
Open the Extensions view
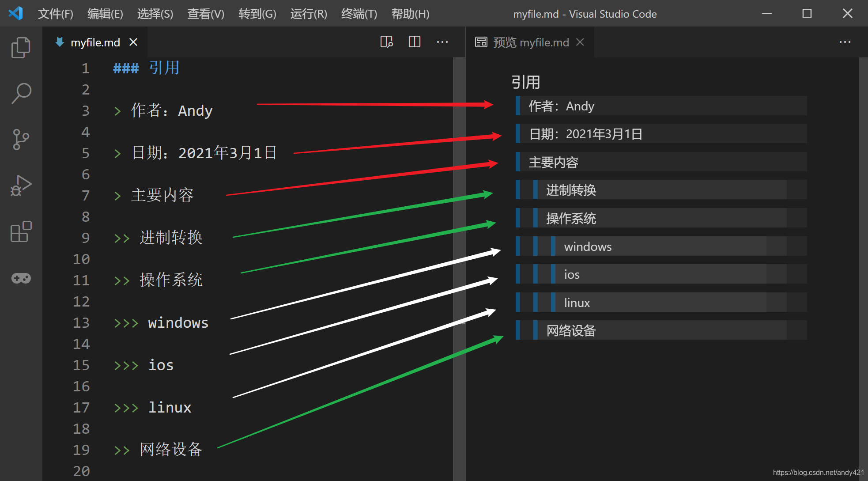tap(21, 232)
